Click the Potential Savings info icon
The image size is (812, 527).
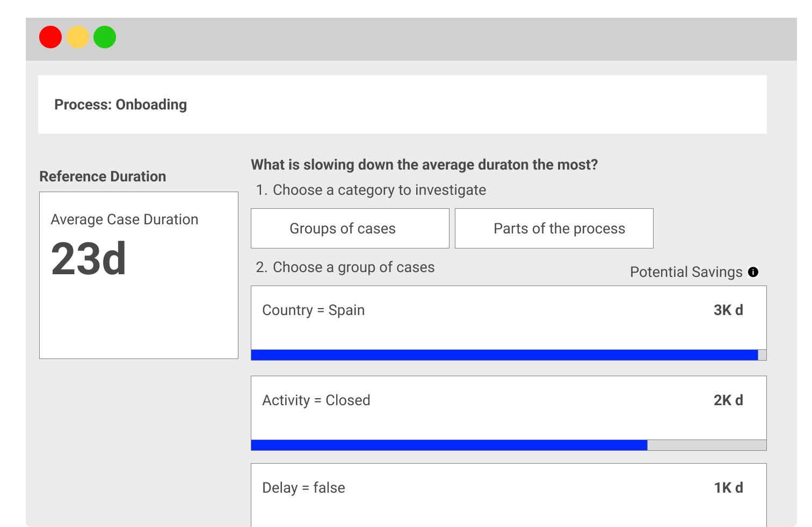point(753,272)
